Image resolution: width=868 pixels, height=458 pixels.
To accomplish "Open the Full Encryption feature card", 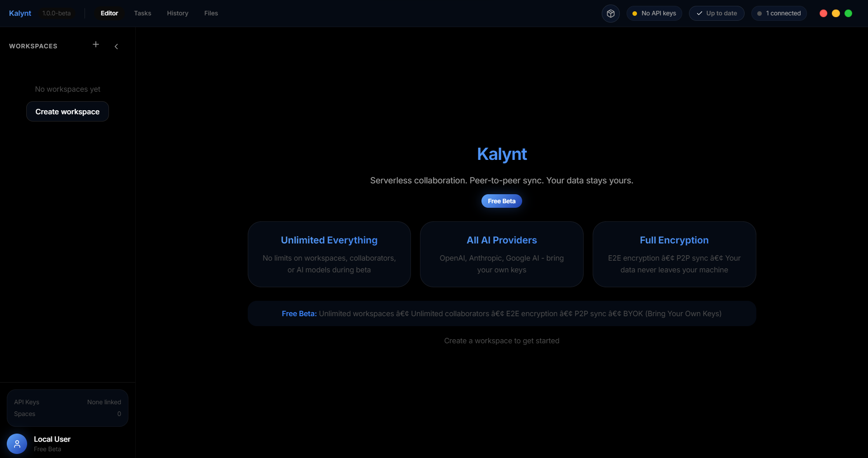I will point(674,254).
